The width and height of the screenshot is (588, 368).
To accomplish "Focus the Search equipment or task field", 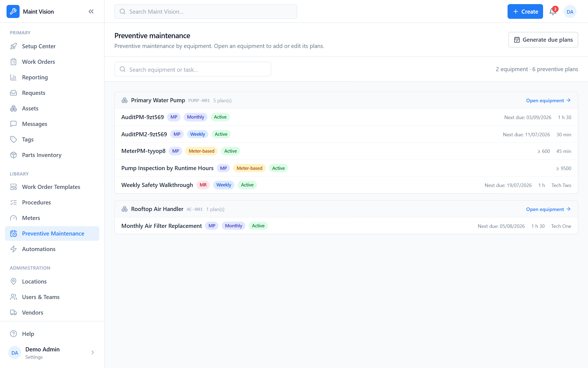I will point(192,69).
